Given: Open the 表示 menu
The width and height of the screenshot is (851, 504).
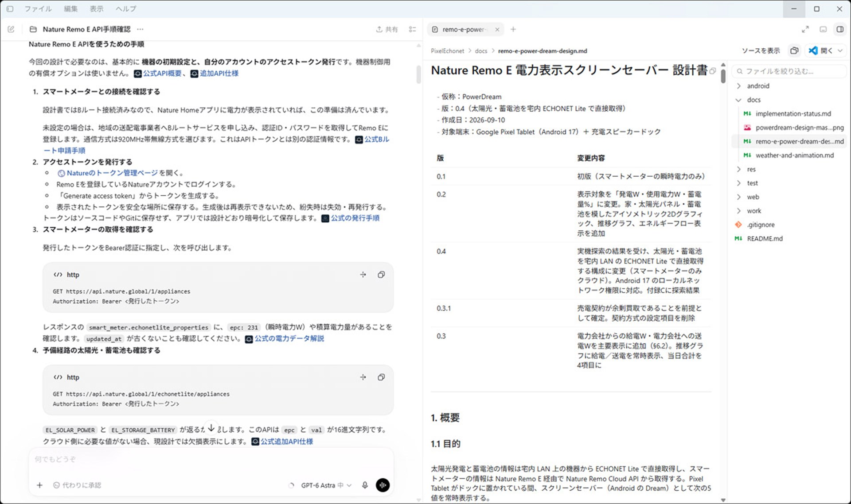Looking at the screenshot, I should pyautogui.click(x=96, y=8).
